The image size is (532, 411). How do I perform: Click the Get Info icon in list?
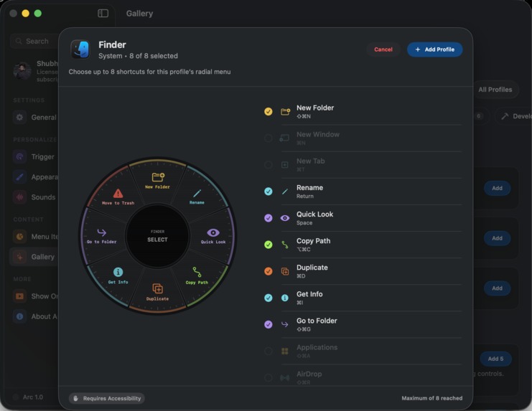point(284,298)
